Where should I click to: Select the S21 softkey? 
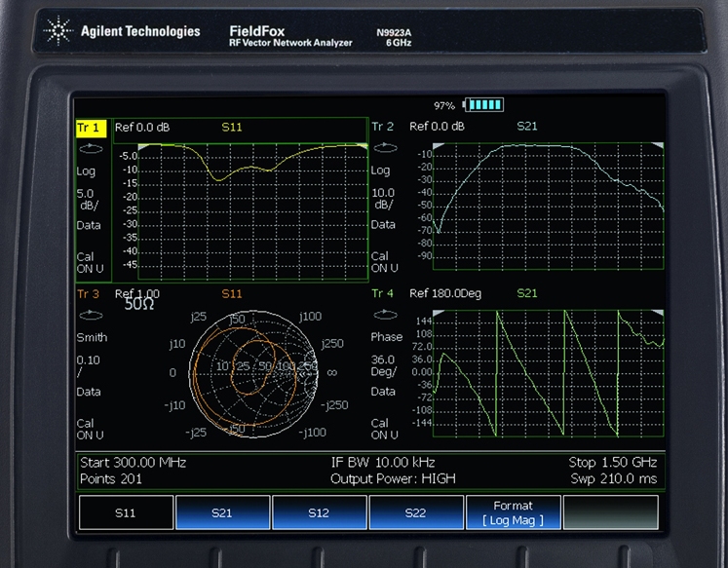[222, 512]
